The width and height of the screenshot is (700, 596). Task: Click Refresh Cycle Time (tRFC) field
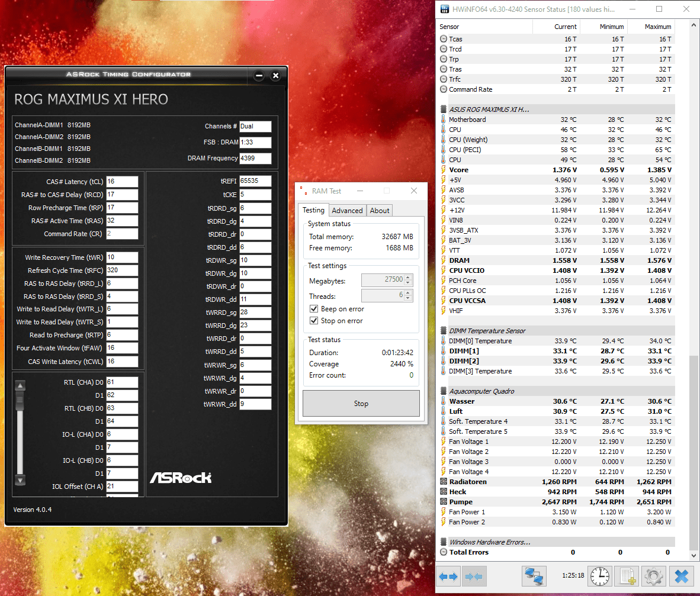tap(122, 270)
